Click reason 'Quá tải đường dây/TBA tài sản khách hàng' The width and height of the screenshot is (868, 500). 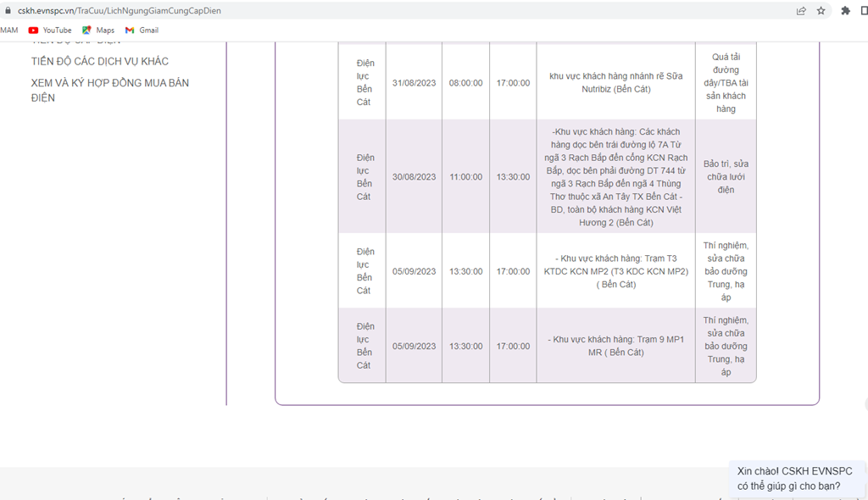(726, 82)
